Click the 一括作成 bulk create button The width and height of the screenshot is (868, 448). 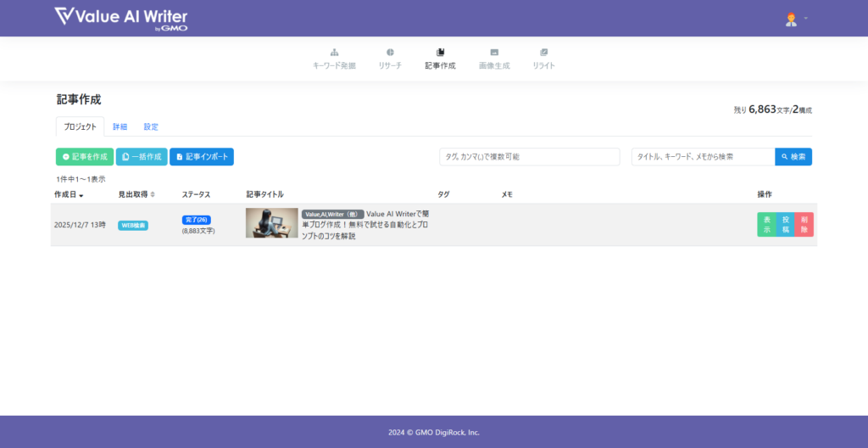142,157
